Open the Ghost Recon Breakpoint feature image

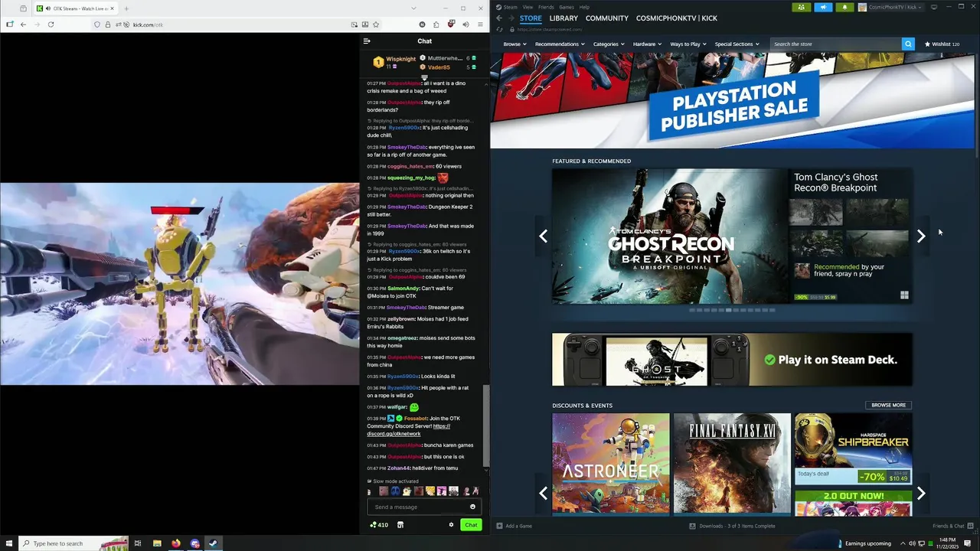(x=671, y=236)
